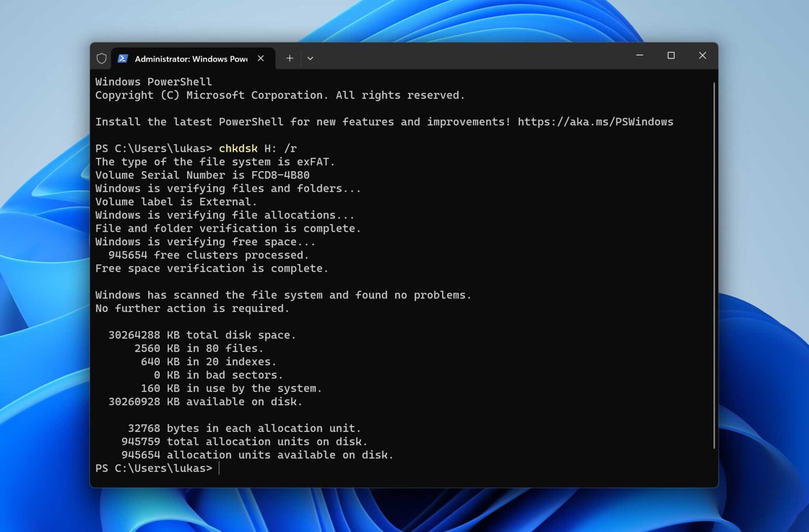Click at the empty PowerShell prompt
809x532 pixels.
tap(158, 468)
